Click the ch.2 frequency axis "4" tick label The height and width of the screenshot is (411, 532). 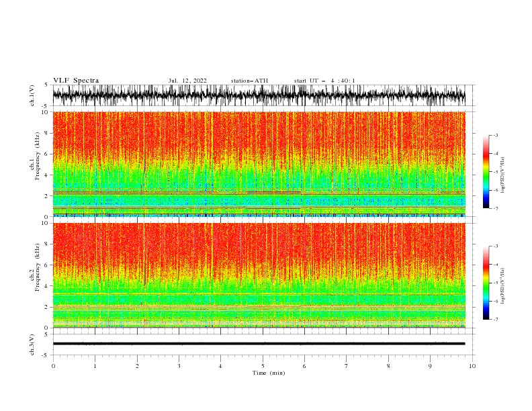pyautogui.click(x=46, y=286)
